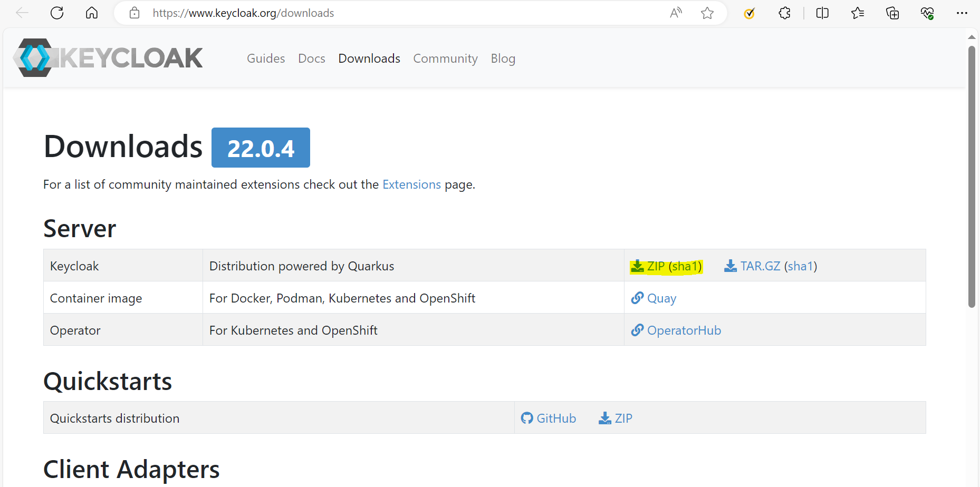
Task: Open the Read Aloud icon in address bar
Action: [x=676, y=13]
